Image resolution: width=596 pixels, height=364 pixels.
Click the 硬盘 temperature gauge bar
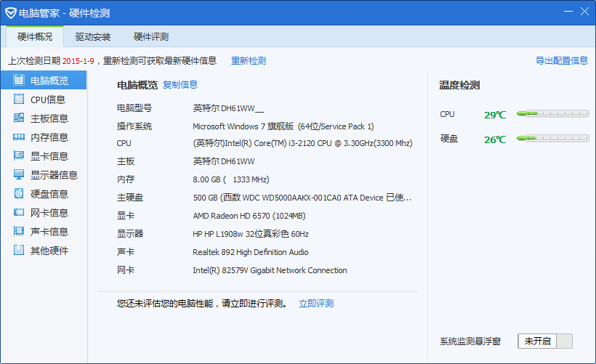552,139
